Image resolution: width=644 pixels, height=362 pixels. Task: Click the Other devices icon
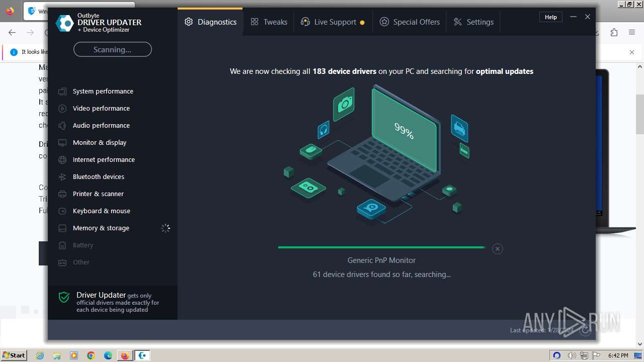[62, 262]
